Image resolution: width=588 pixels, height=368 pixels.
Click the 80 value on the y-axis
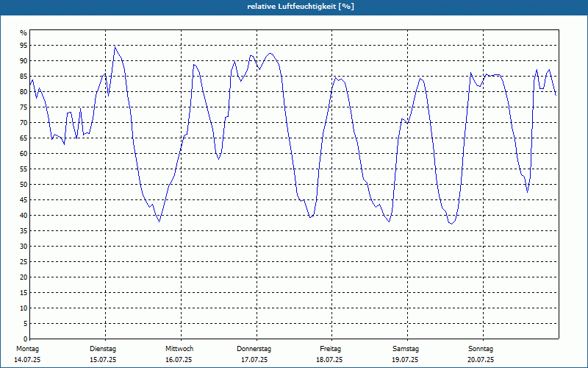[24, 91]
